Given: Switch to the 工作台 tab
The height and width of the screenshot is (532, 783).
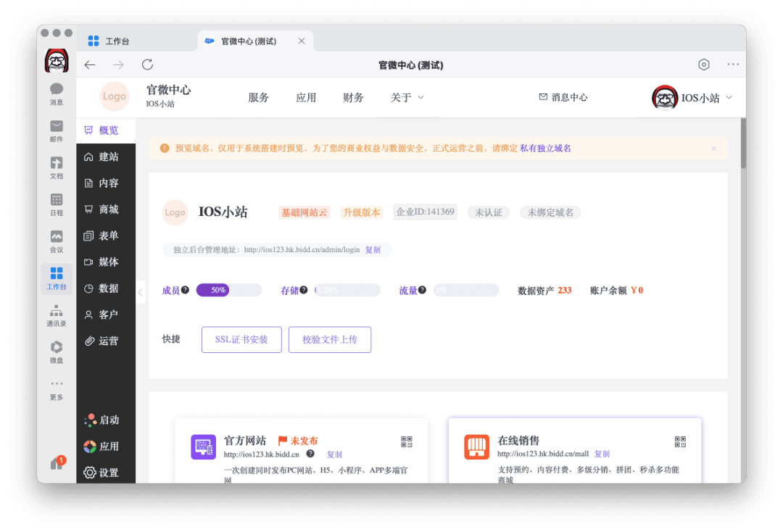Looking at the screenshot, I should point(108,41).
